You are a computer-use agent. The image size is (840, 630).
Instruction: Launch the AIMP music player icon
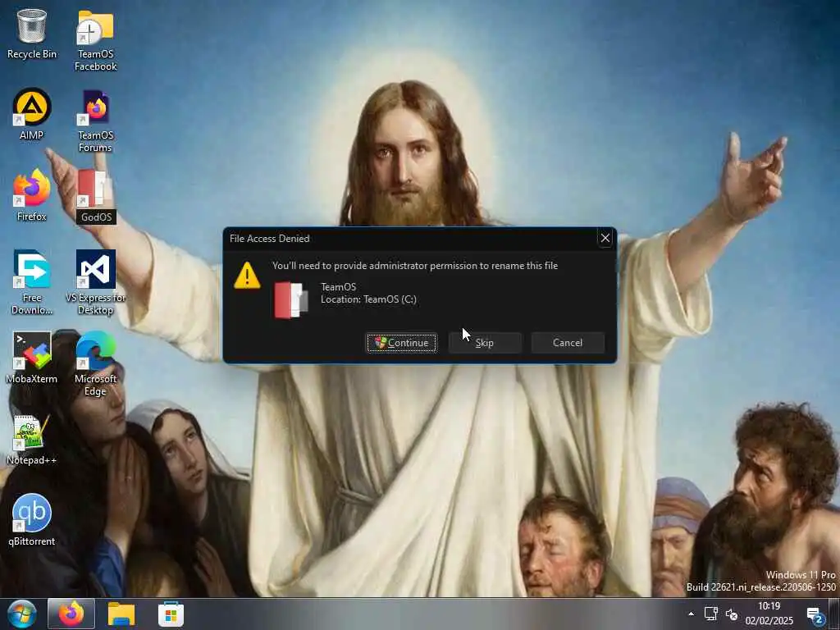(x=32, y=115)
